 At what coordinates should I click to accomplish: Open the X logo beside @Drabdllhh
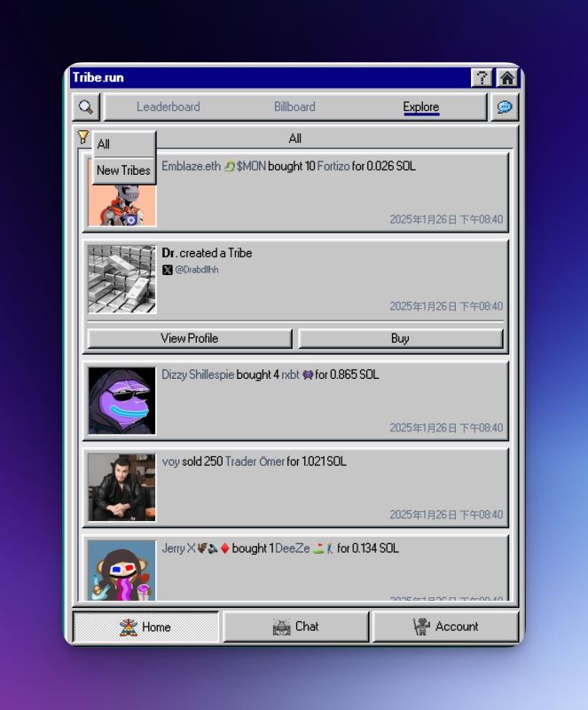point(167,270)
